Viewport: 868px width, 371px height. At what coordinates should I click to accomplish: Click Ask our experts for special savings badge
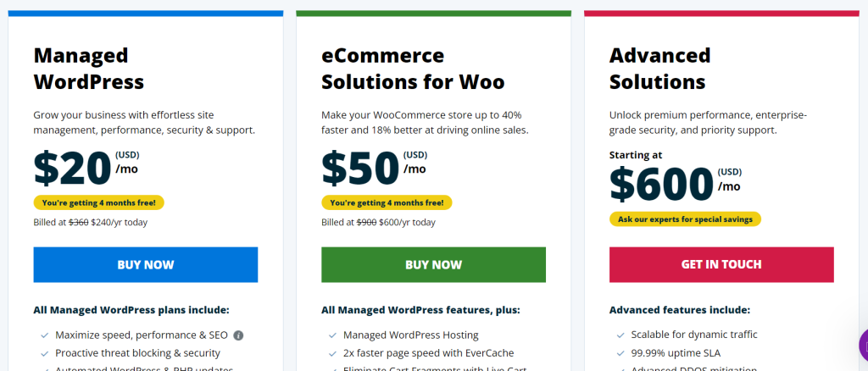pos(685,219)
